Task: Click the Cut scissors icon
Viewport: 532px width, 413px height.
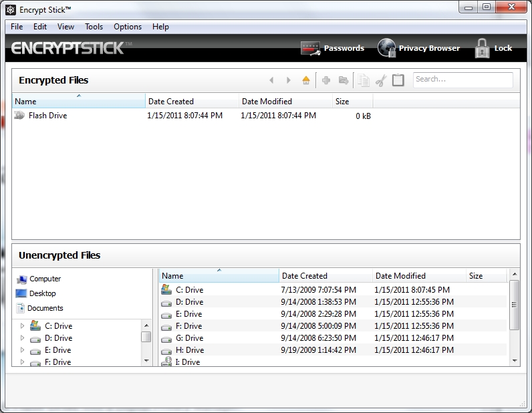Action: click(381, 80)
